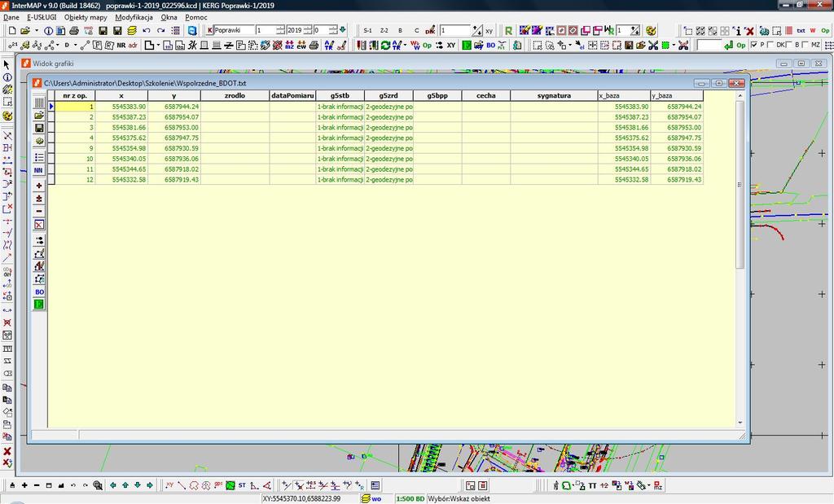Click the plus add-row icon in table sidebar

click(x=39, y=186)
